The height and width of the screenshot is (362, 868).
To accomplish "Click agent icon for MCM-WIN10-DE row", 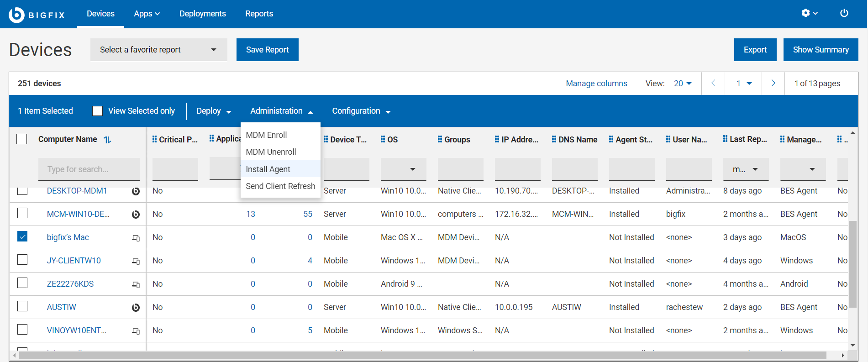I will [x=136, y=215].
